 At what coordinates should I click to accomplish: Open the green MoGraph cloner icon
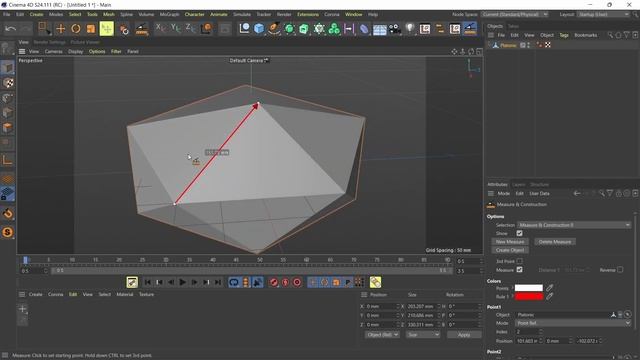(334, 29)
